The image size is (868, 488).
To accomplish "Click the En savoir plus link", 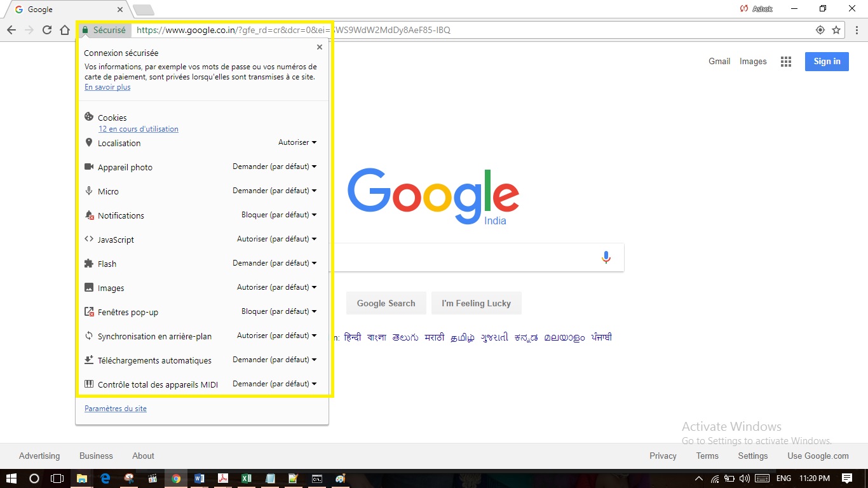I will tap(107, 87).
